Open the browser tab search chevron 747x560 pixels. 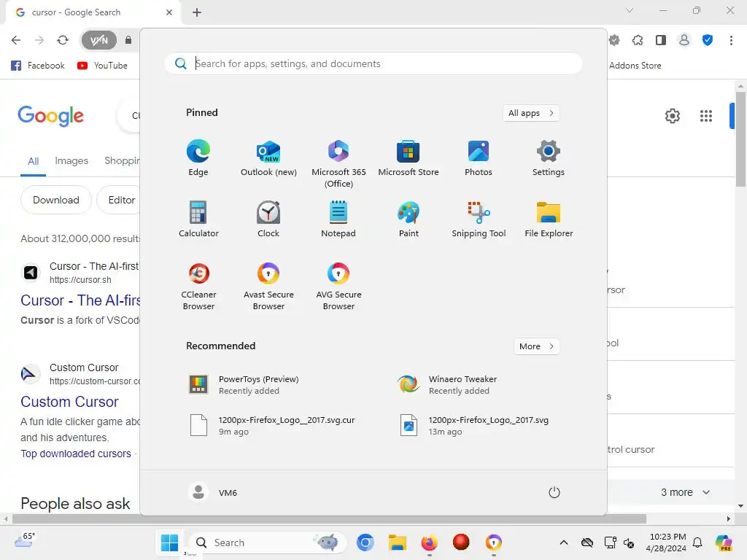pyautogui.click(x=630, y=10)
